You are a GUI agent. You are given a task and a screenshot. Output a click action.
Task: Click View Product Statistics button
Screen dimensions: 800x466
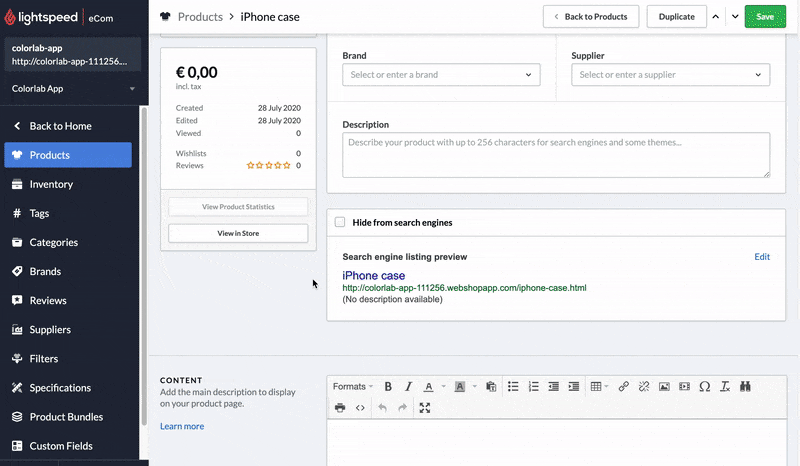(238, 207)
